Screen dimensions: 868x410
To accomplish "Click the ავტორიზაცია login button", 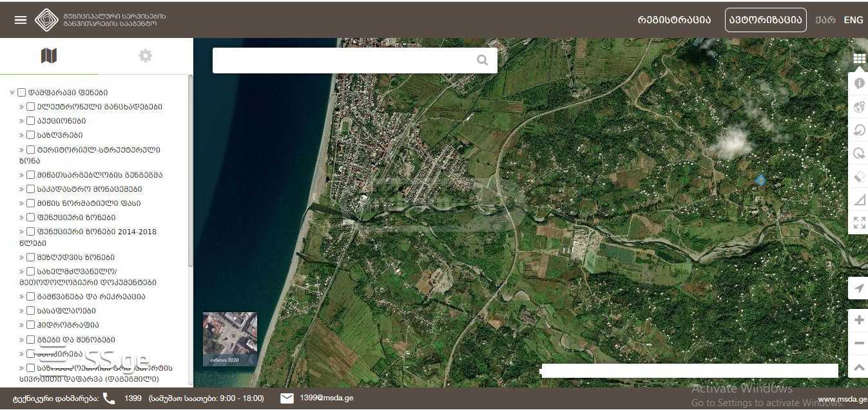I will pos(765,20).
